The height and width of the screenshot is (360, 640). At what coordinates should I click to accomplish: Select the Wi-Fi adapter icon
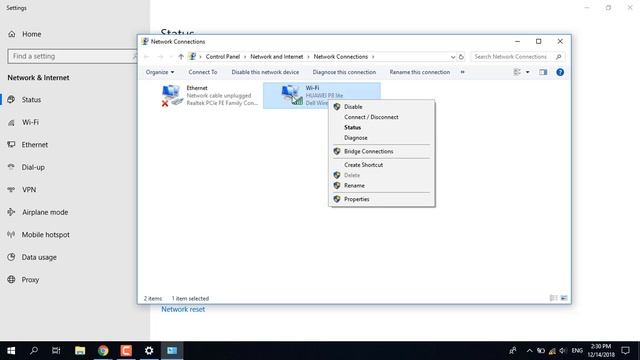click(x=291, y=95)
